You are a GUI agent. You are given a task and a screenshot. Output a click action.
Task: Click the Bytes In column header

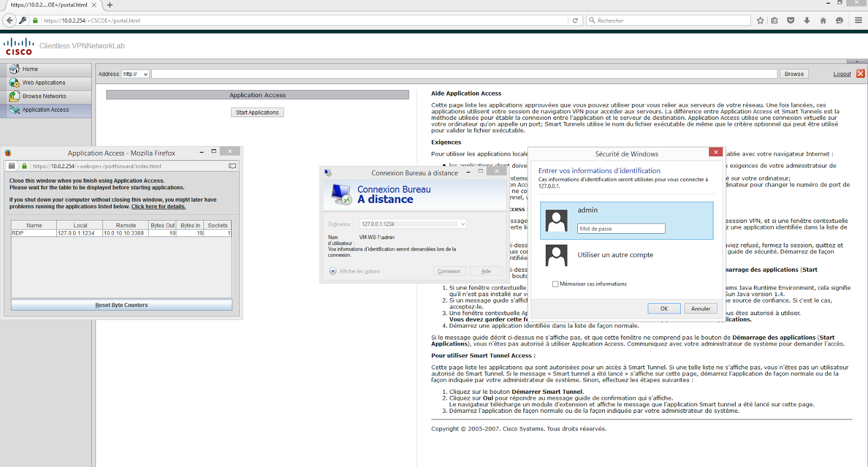[190, 225]
